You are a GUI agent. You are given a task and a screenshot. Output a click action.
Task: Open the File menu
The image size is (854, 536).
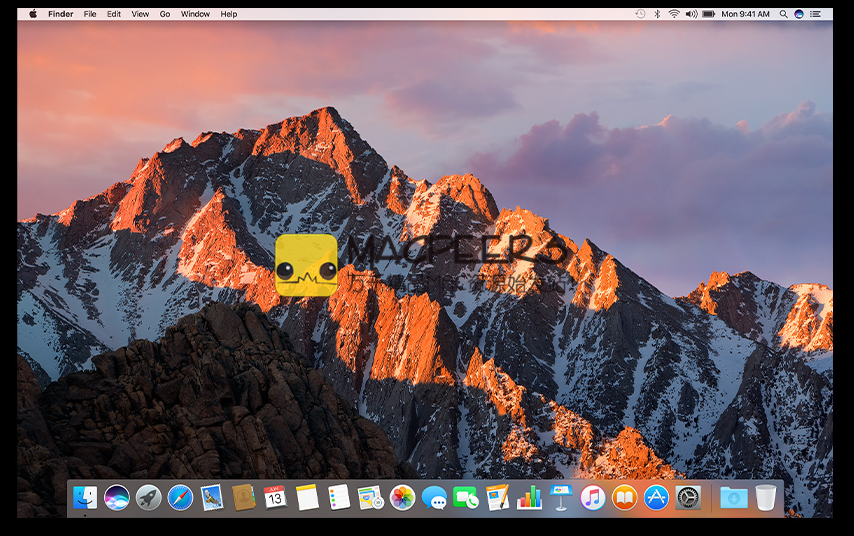pos(90,14)
